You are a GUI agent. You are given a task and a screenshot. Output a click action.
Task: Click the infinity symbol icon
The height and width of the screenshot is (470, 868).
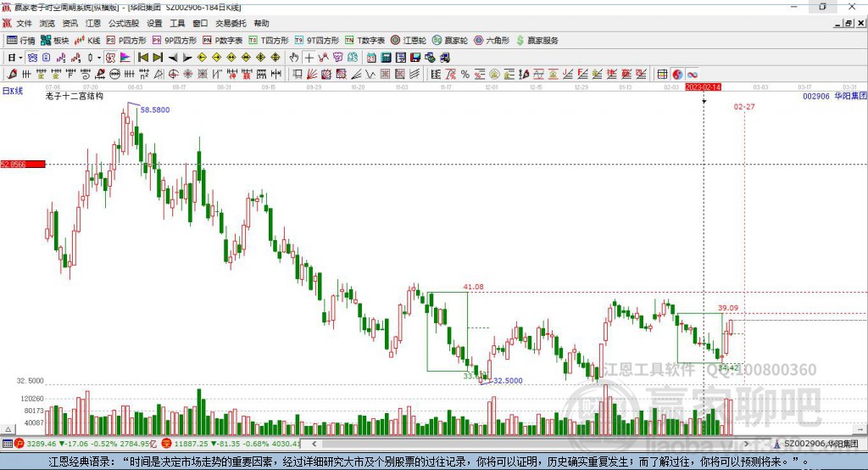click(x=692, y=75)
